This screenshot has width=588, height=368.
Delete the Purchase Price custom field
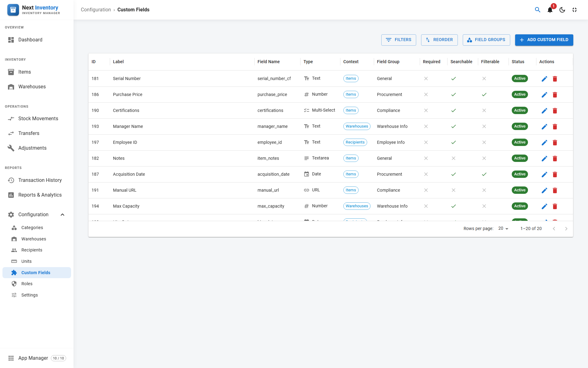[555, 95]
